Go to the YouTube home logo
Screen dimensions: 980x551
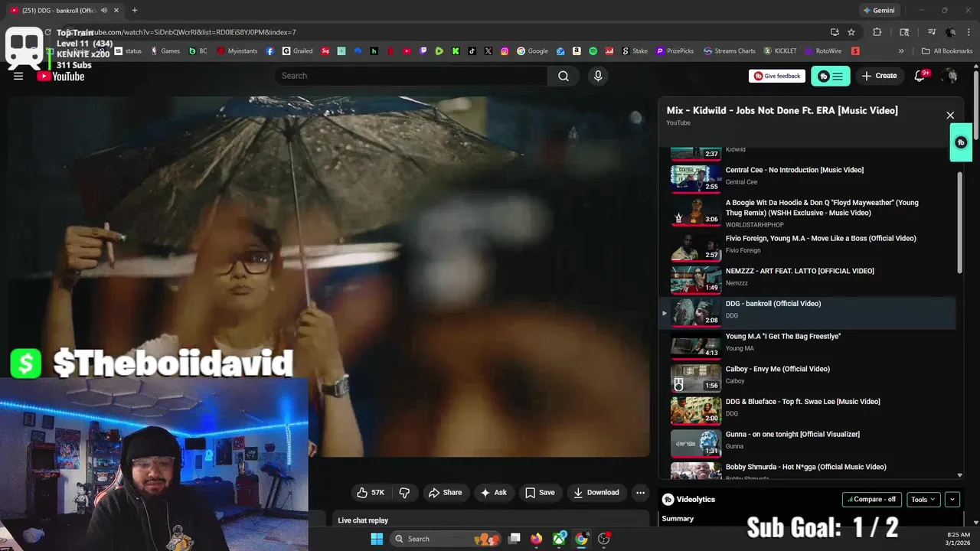(x=60, y=76)
